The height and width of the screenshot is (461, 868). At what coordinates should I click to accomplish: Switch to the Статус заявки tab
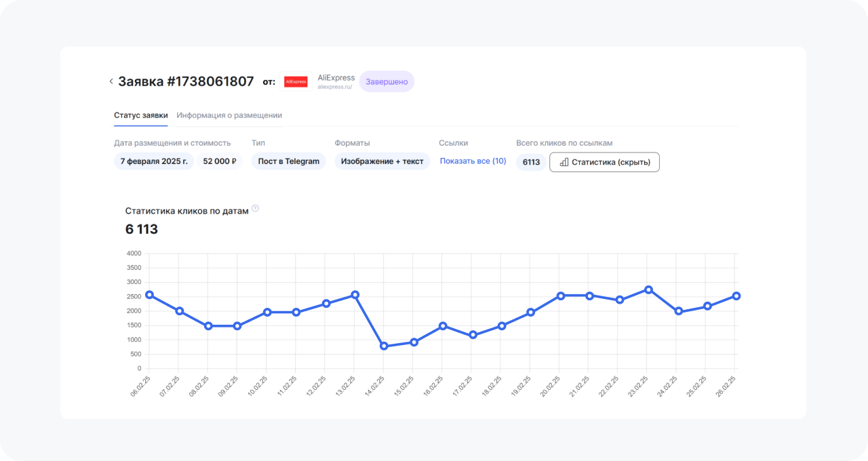pyautogui.click(x=140, y=115)
